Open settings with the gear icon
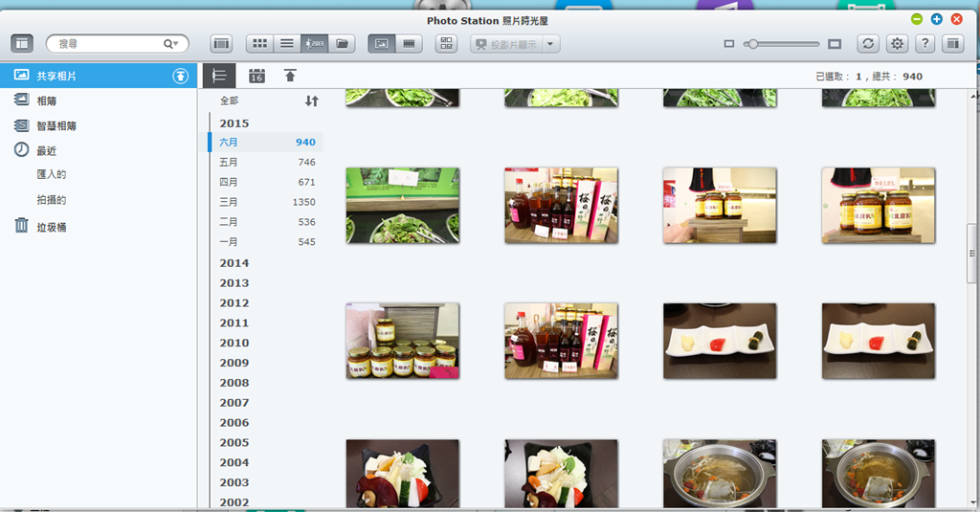980x512 pixels. point(897,44)
